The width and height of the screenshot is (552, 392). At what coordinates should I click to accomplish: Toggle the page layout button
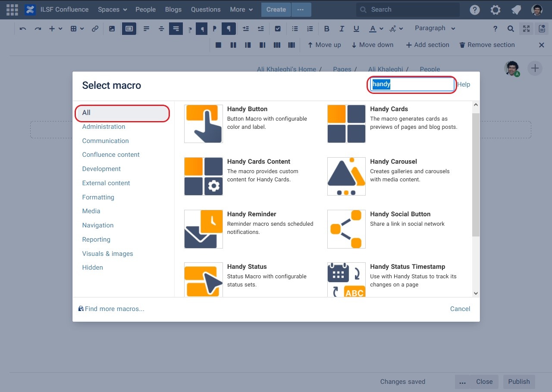[x=129, y=28]
